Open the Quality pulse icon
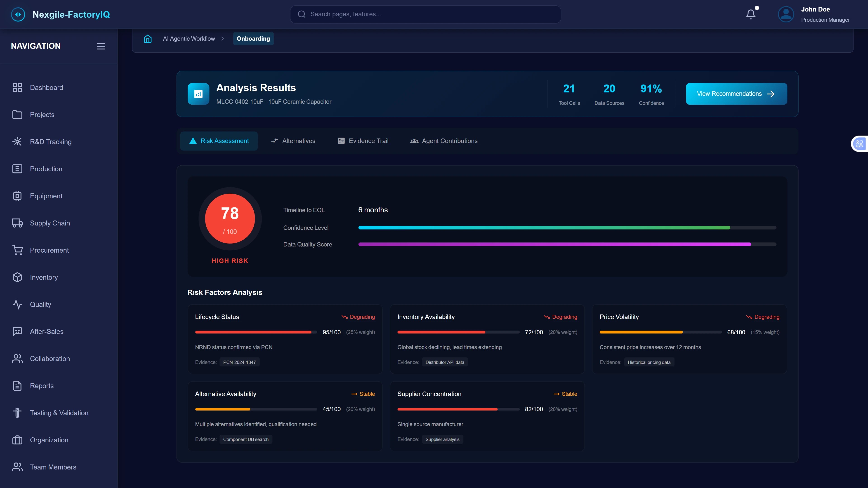Image resolution: width=868 pixels, height=488 pixels. pos(18,304)
